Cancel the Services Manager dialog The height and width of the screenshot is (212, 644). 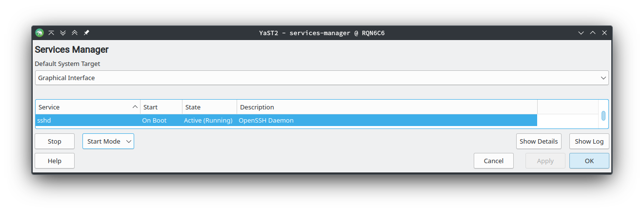[x=493, y=161]
